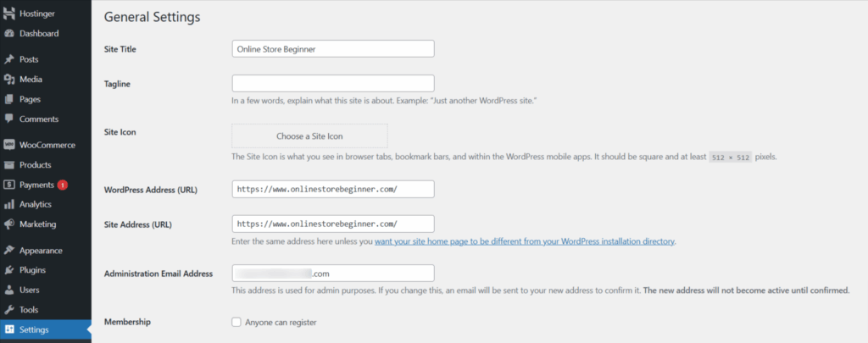868x343 pixels.
Task: Open the Tools menu
Action: point(30,310)
